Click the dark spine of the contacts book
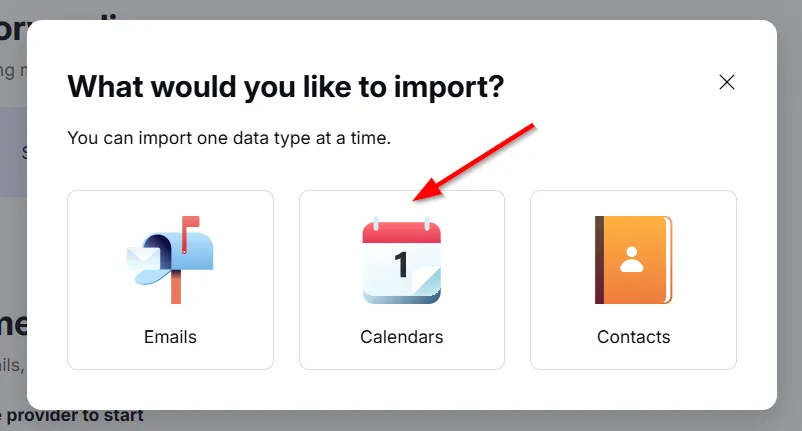 [x=599, y=259]
